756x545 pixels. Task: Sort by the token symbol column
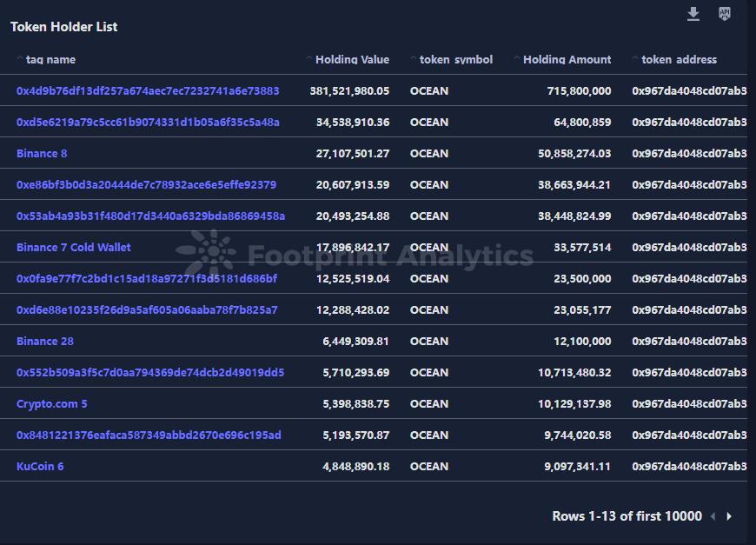455,60
